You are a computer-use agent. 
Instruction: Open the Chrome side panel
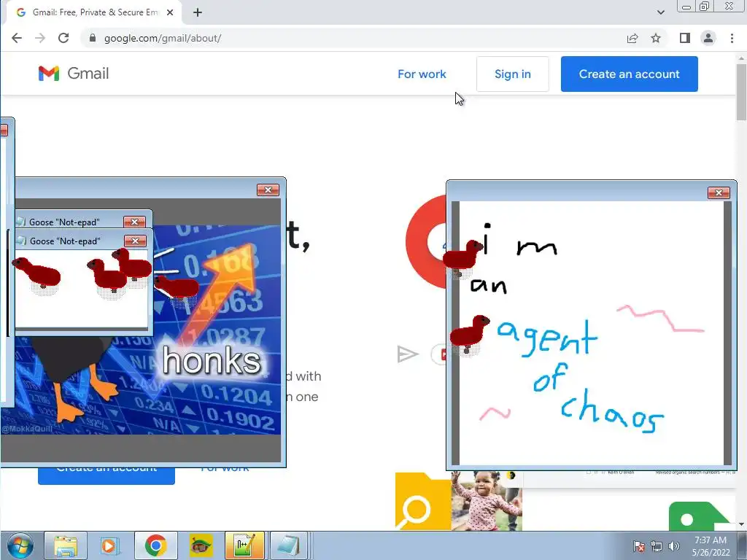684,38
